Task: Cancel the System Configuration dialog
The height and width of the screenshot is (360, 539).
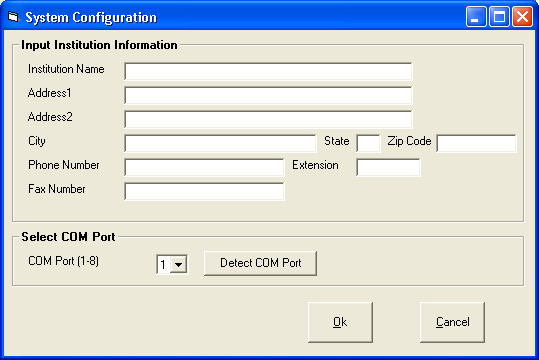Action: point(452,322)
